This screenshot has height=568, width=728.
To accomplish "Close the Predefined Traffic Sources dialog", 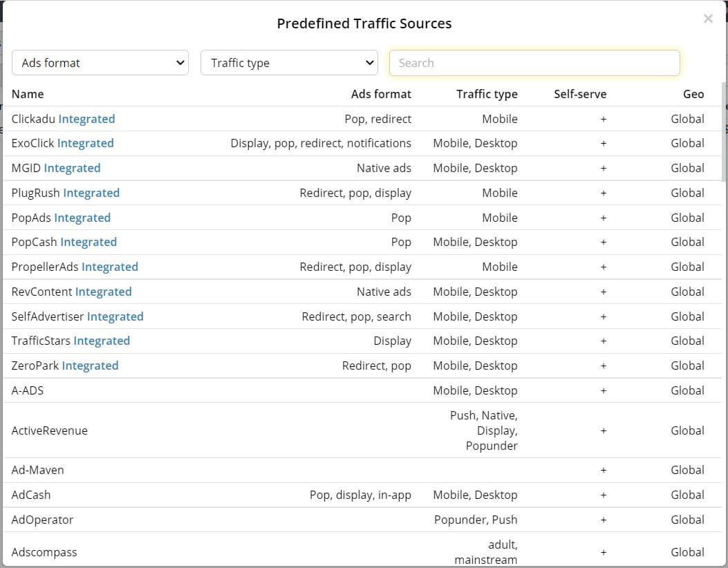I will [x=707, y=19].
